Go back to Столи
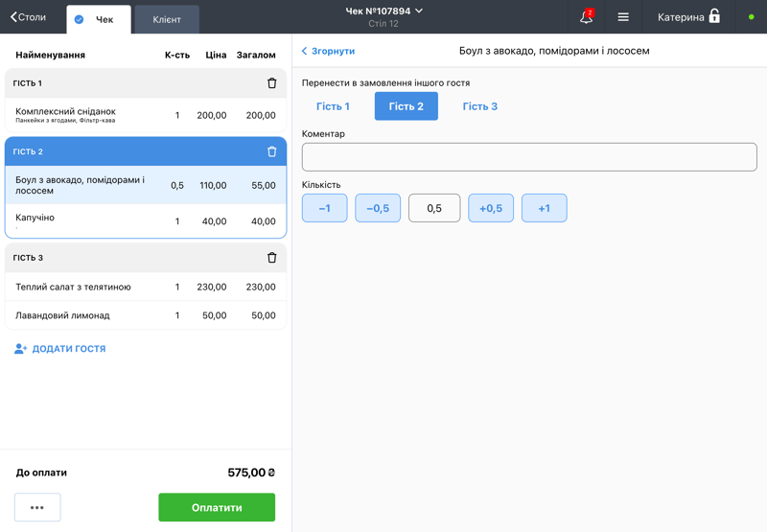This screenshot has width=767, height=532. coord(29,17)
